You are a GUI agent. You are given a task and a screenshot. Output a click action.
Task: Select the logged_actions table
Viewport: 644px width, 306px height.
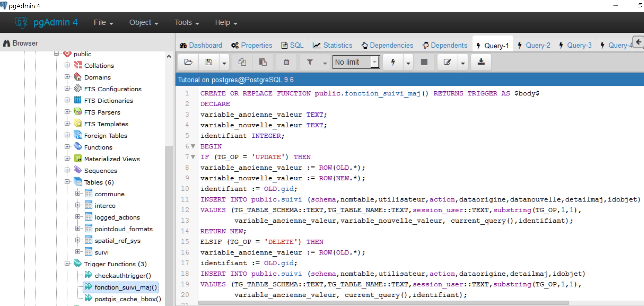pyautogui.click(x=117, y=217)
